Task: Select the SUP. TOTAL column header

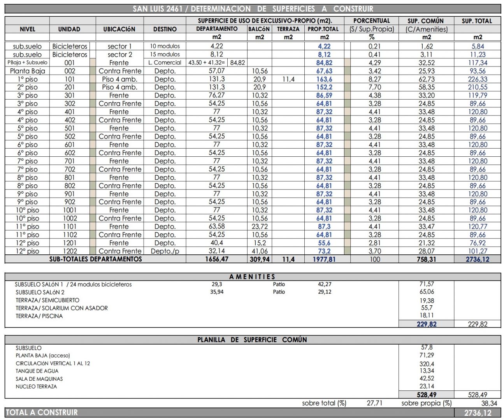Action: coord(477,21)
